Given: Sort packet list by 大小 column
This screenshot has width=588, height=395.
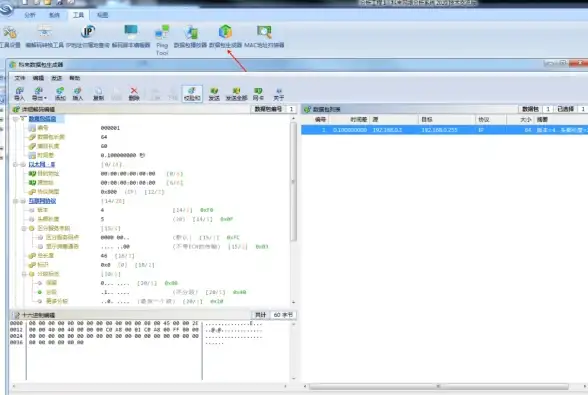Looking at the screenshot, I should coord(520,120).
